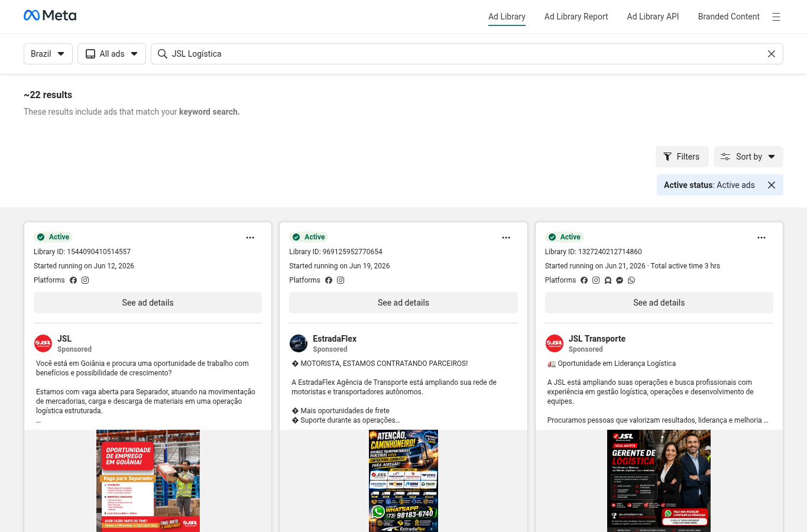Click 'Oportunidade em Liderança Logística' text
The height and width of the screenshot is (532, 807).
point(617,364)
